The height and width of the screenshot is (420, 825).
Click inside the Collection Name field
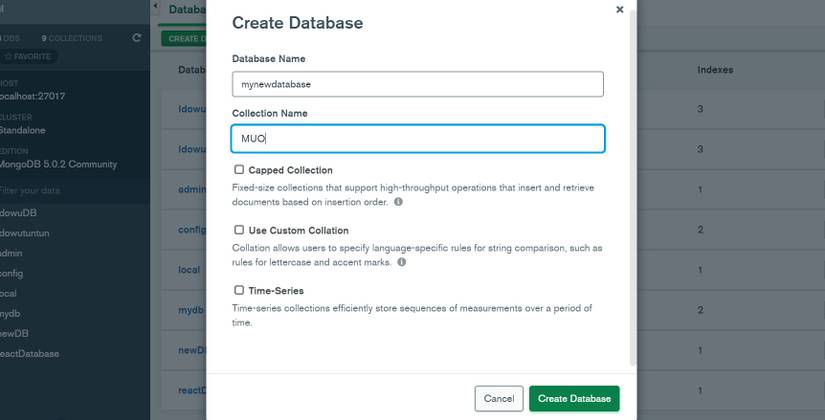click(x=417, y=139)
